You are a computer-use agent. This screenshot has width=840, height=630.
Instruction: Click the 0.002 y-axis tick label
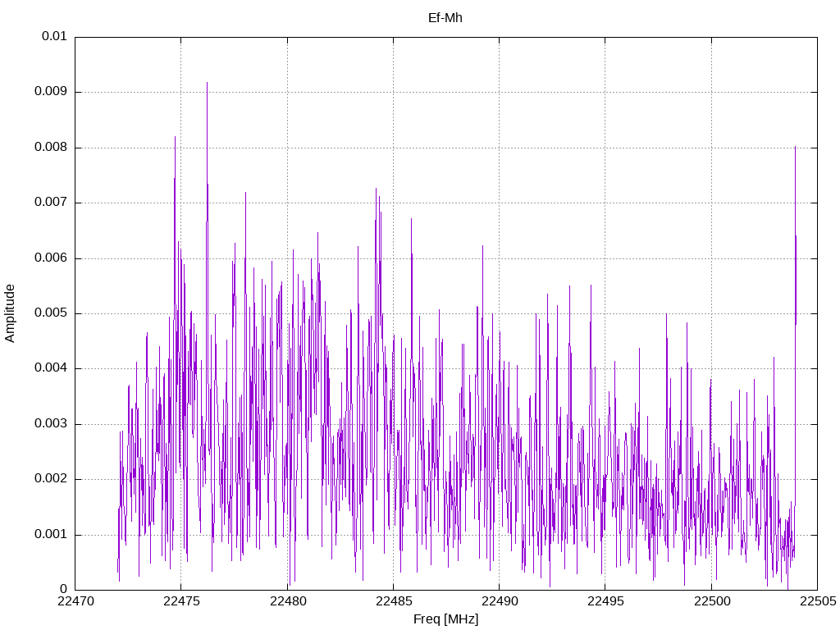(x=51, y=479)
